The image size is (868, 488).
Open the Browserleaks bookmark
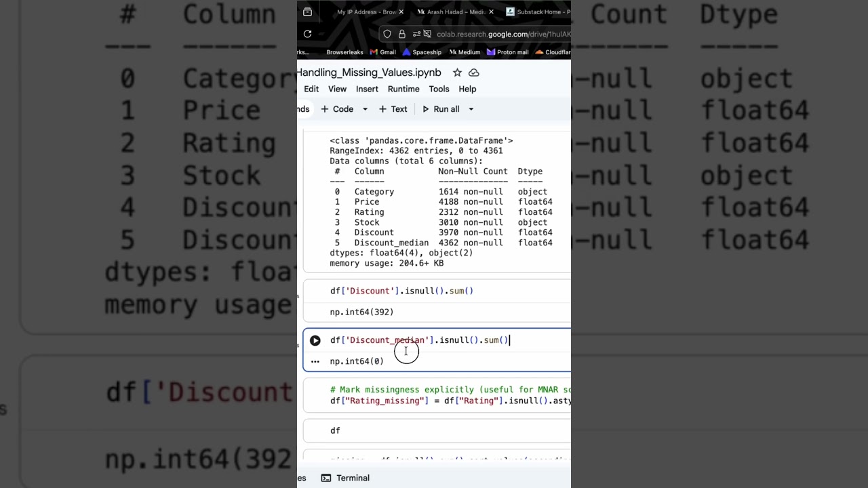pyautogui.click(x=344, y=52)
